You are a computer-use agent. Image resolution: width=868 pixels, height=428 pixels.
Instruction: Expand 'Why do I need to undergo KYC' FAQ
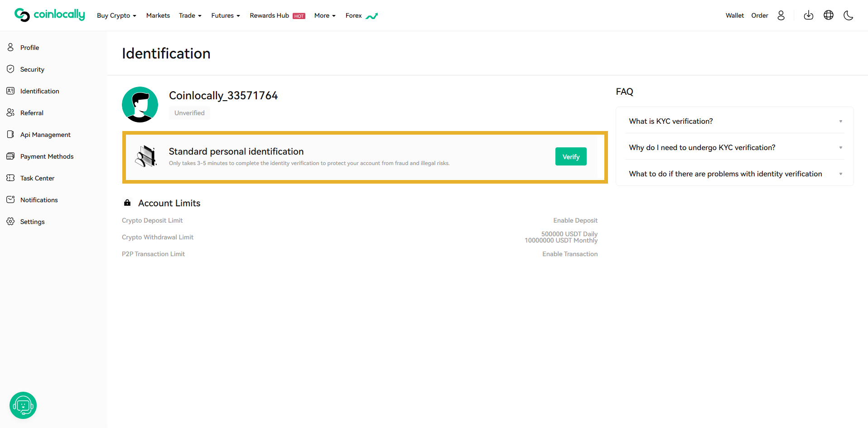[x=735, y=147]
